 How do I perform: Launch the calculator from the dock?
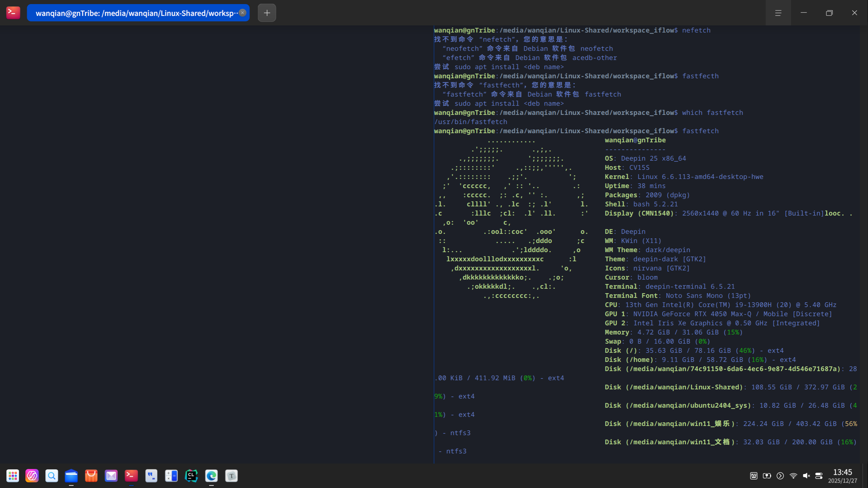171,476
